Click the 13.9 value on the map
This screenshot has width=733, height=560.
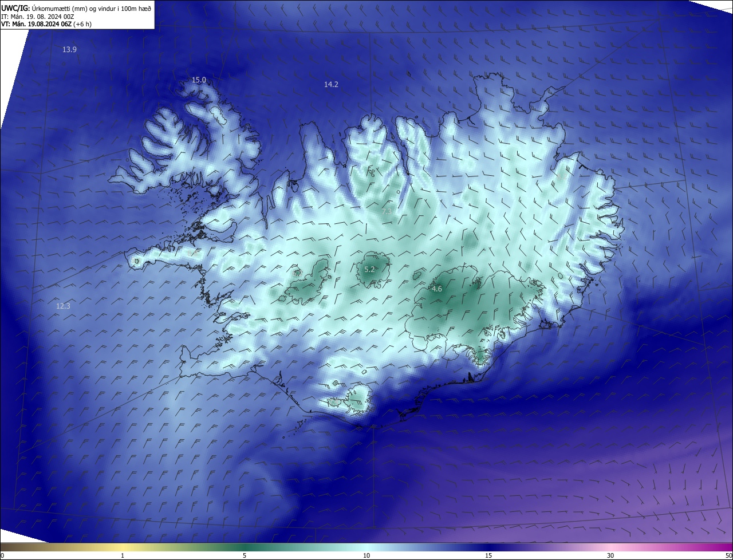pyautogui.click(x=69, y=50)
